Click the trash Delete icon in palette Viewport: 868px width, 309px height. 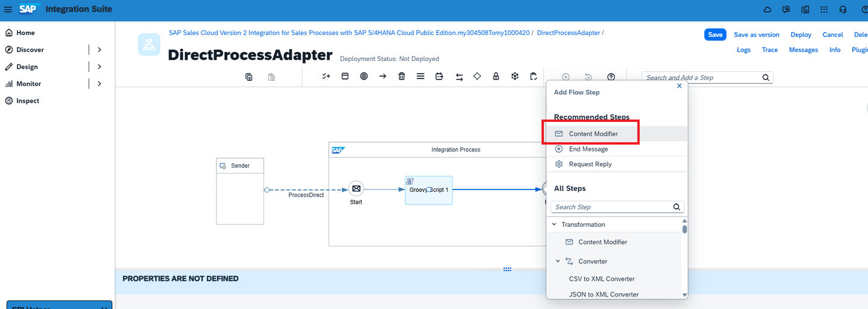pyautogui.click(x=401, y=77)
